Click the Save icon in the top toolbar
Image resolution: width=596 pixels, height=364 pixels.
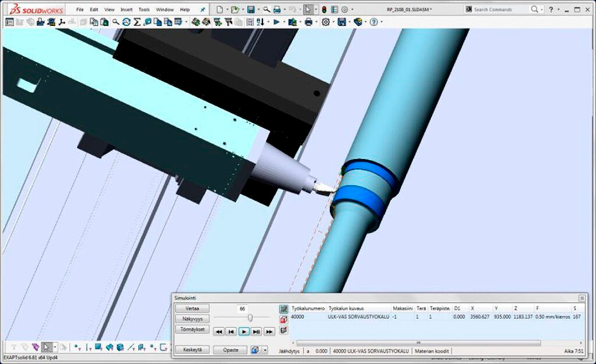pos(251,9)
